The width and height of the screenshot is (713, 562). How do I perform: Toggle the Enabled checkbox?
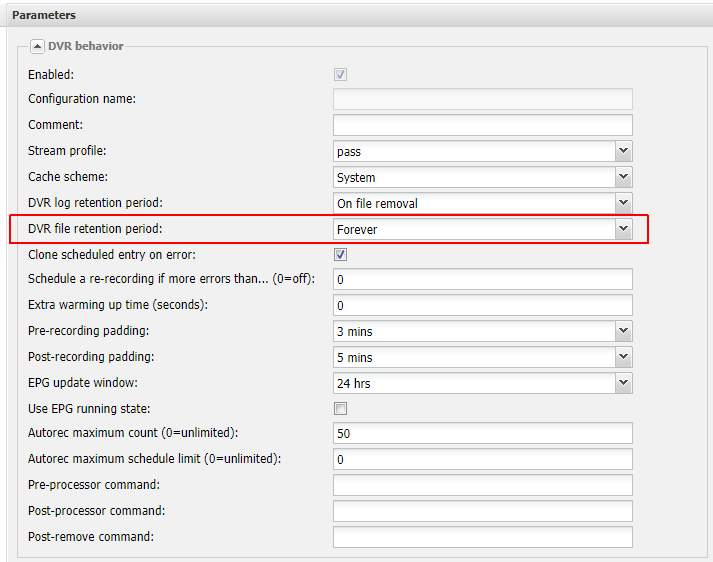pyautogui.click(x=340, y=74)
